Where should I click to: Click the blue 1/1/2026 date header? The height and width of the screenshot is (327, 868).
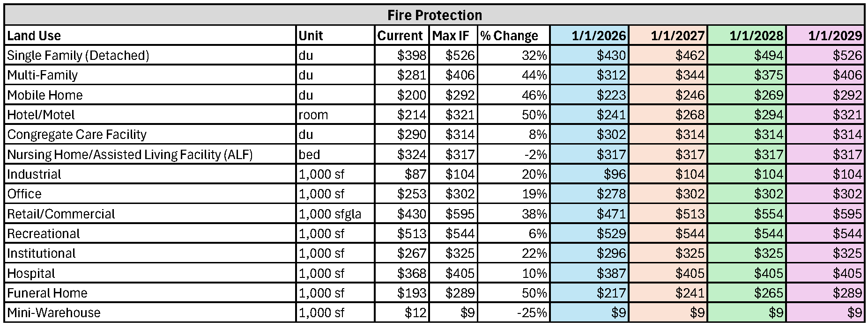tap(599, 36)
